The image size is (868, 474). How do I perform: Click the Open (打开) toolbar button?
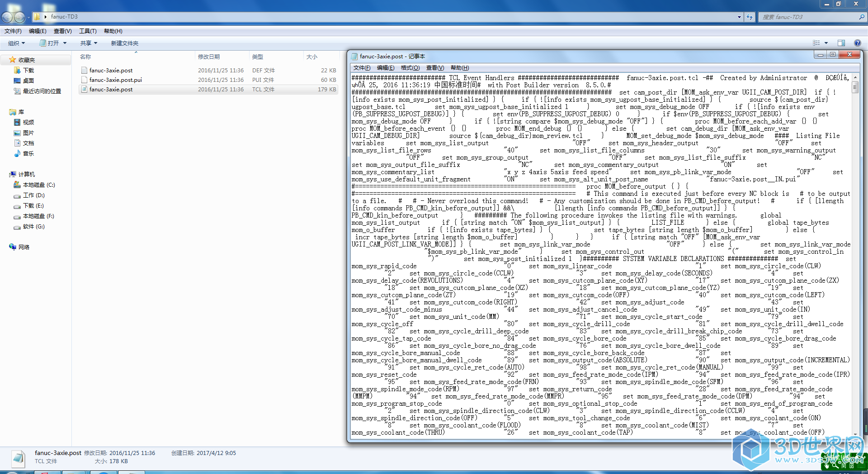pos(50,43)
